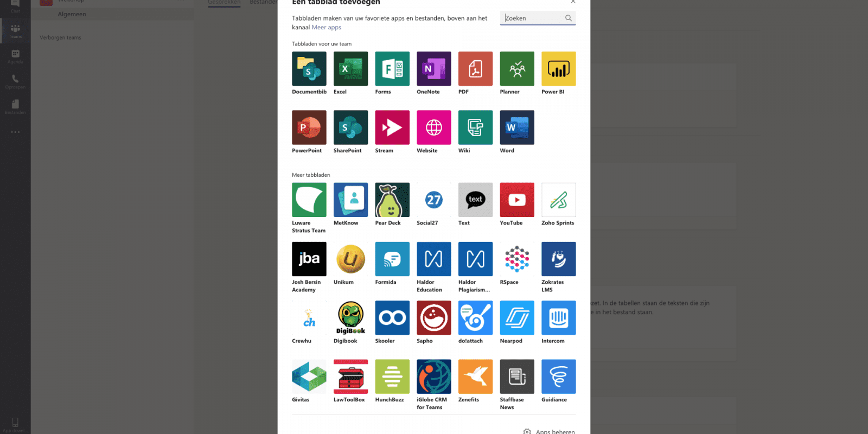Add a PDF tab
This screenshot has width=868, height=434.
[x=475, y=69]
